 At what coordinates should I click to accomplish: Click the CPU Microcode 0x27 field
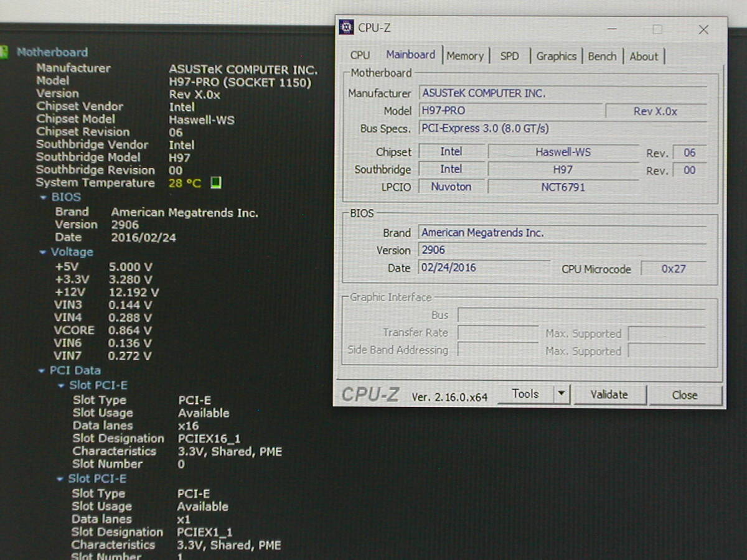(674, 269)
